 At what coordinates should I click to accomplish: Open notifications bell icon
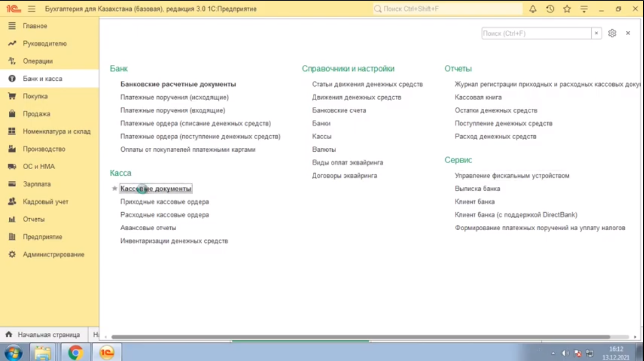(x=533, y=9)
